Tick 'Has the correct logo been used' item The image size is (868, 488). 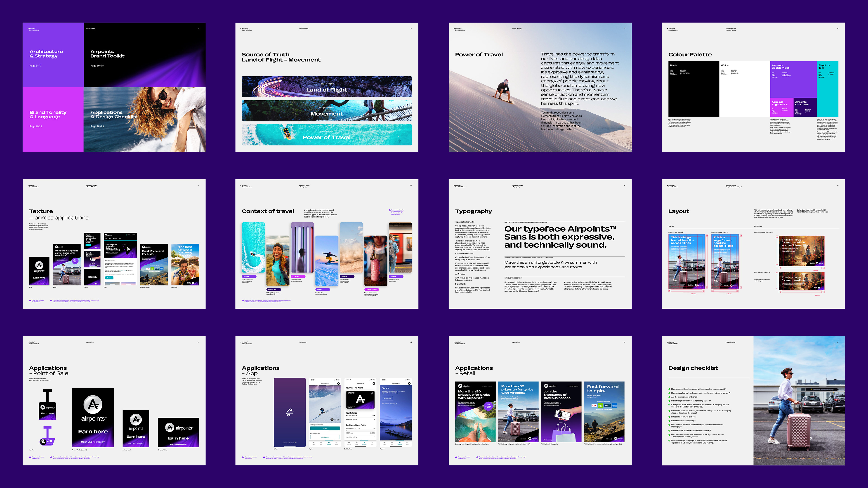[x=669, y=389]
